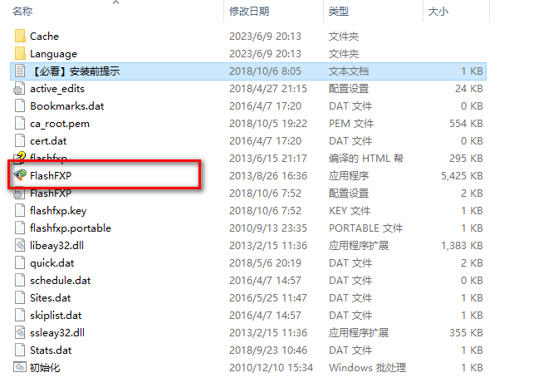The image size is (558, 392).
Task: Select the 【必看】安装前提示 text document icon
Action: (x=20, y=71)
